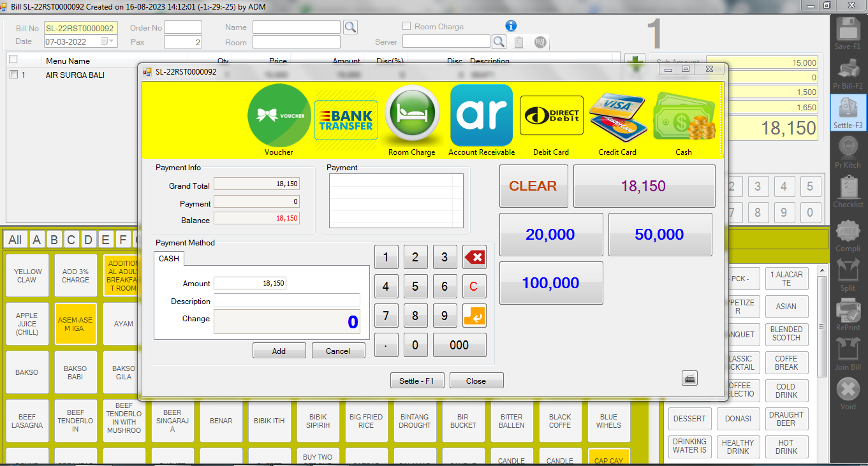868x466 pixels.
Task: Click the Void icon
Action: pyautogui.click(x=848, y=390)
